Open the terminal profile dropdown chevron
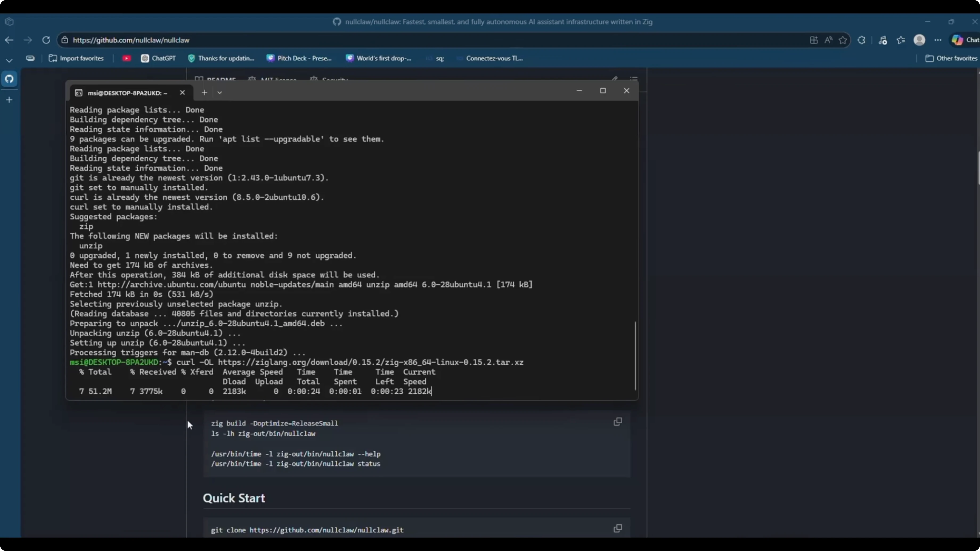The height and width of the screenshot is (551, 980). pos(219,92)
